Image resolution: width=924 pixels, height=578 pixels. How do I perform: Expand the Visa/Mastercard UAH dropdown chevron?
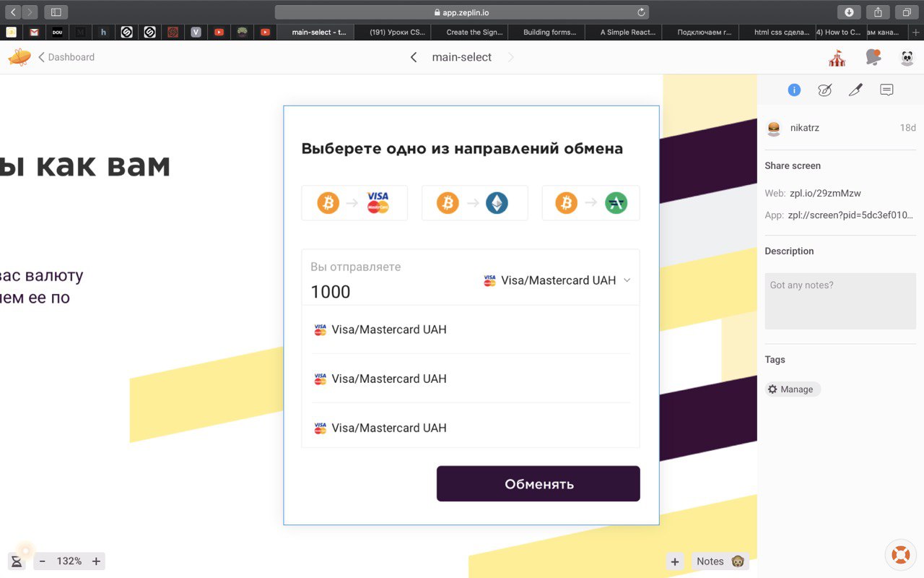point(627,280)
